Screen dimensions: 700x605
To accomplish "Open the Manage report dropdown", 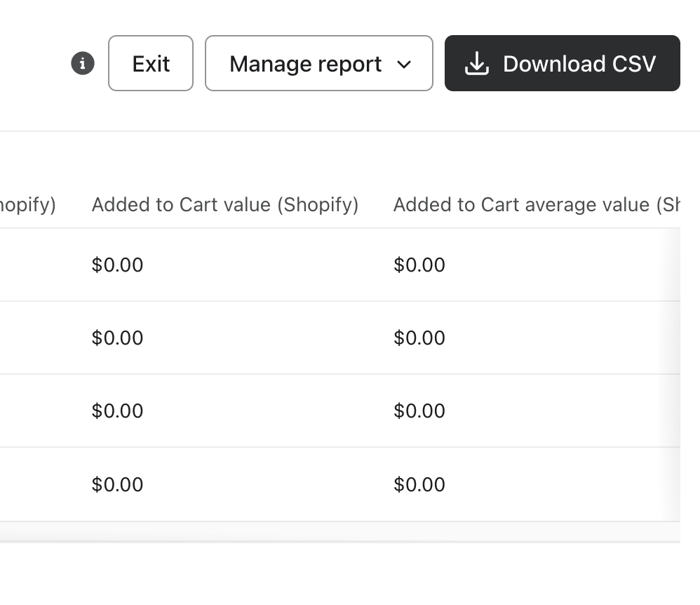I will (x=318, y=64).
